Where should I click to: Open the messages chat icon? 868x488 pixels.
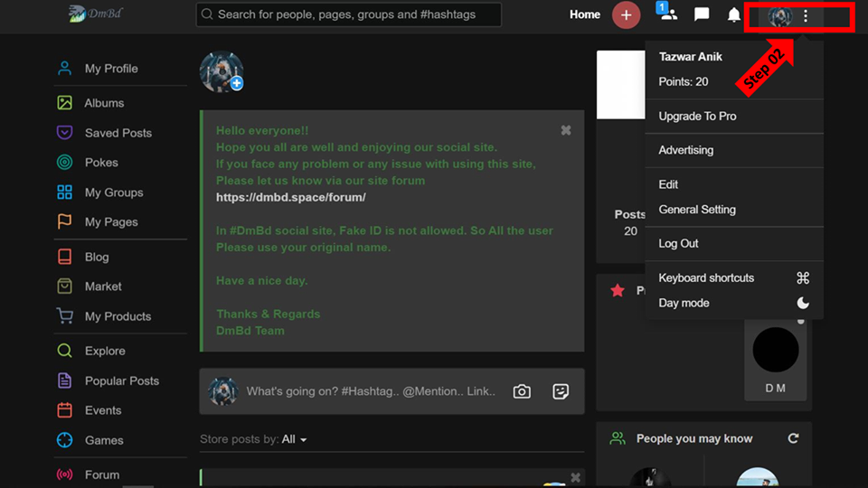(x=702, y=14)
